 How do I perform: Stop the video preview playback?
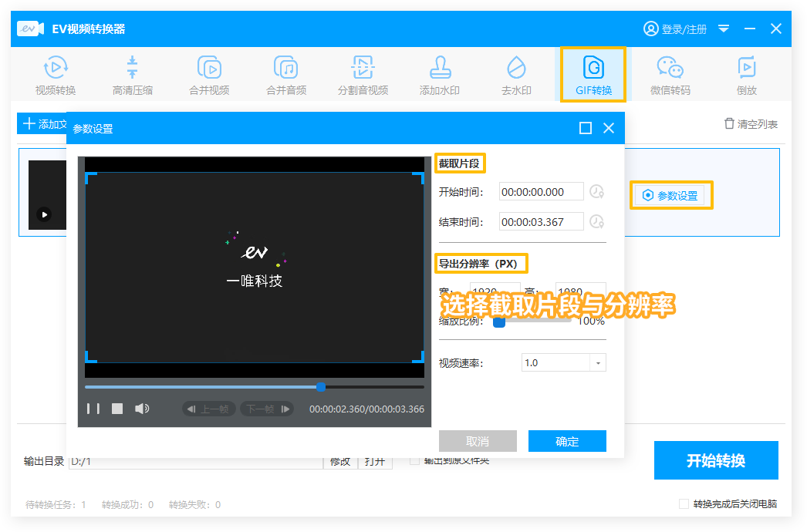117,409
